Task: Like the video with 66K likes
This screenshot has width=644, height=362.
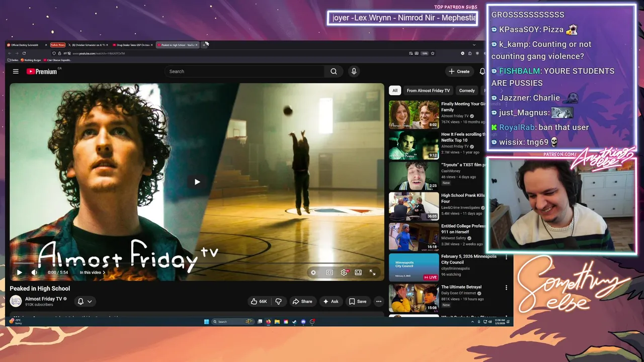Action: pyautogui.click(x=259, y=301)
